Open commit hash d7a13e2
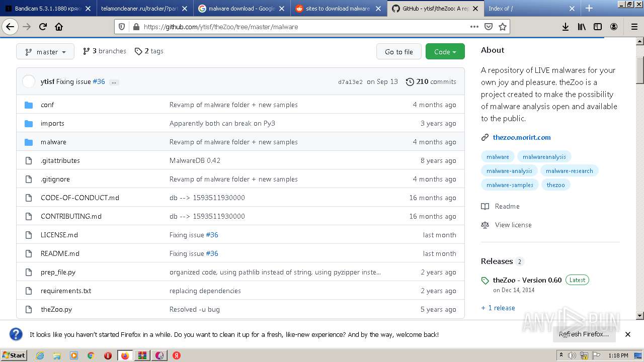This screenshot has height=362, width=644. pos(350,82)
